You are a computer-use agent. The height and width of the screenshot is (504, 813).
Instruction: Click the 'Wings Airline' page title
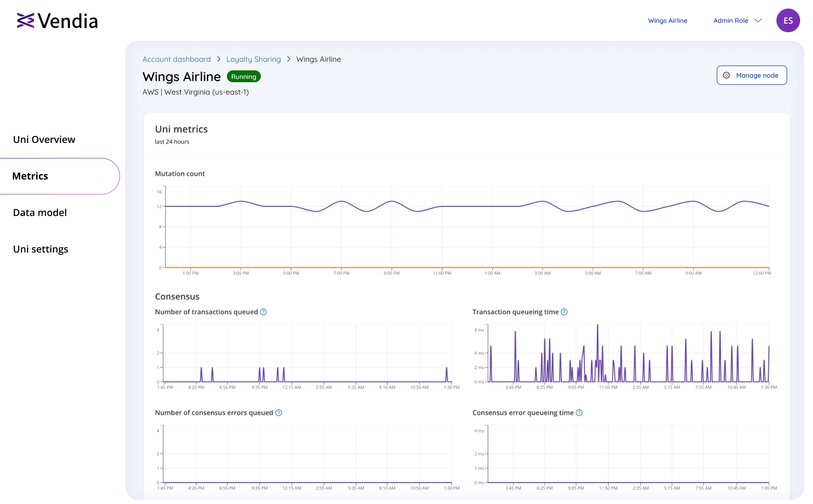click(182, 77)
